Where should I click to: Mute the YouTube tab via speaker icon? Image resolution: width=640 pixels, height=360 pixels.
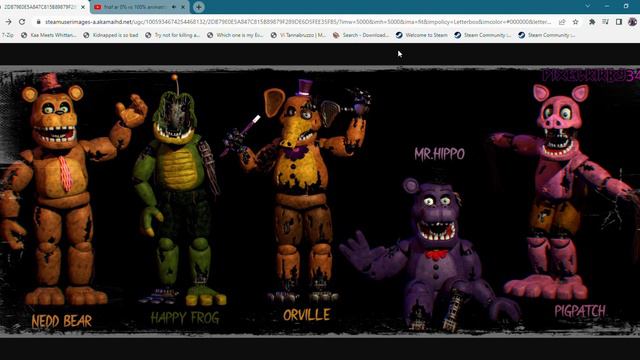(173, 7)
